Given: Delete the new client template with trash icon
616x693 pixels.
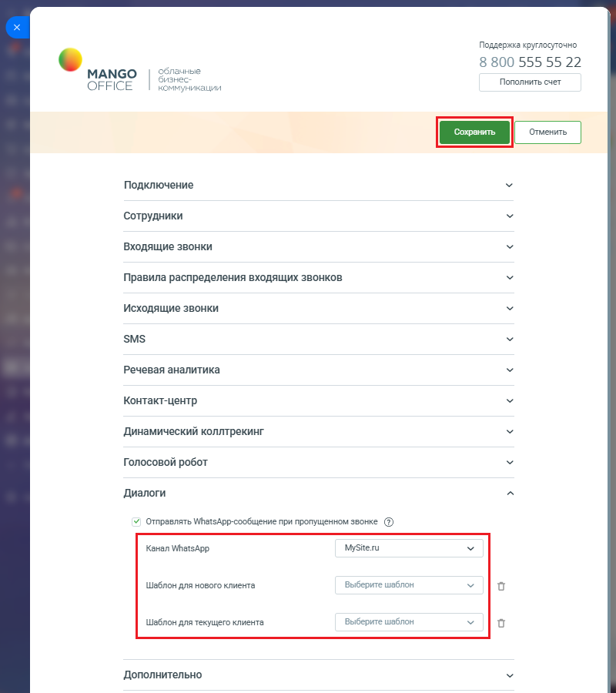Looking at the screenshot, I should click(501, 586).
